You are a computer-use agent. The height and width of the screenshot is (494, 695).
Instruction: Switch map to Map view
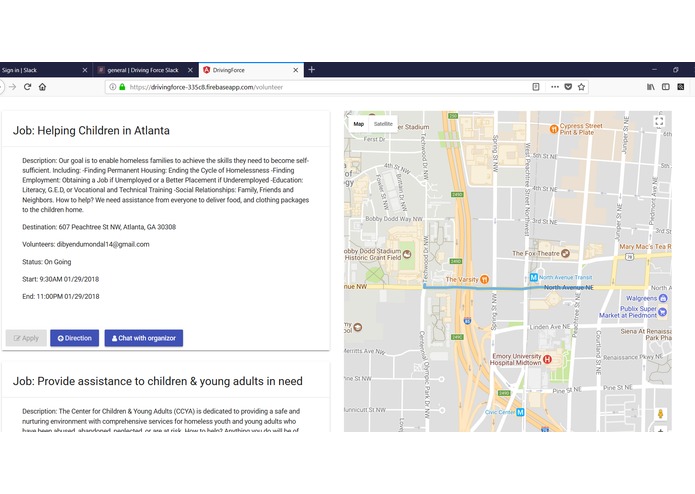point(359,124)
